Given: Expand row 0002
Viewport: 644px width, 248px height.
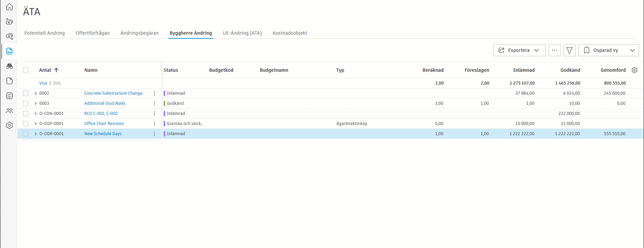Looking at the screenshot, I should point(36,93).
